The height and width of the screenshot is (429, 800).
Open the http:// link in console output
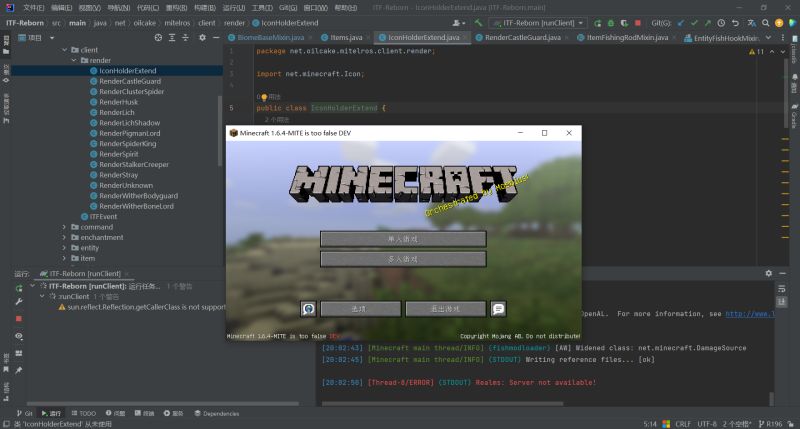[x=749, y=314]
